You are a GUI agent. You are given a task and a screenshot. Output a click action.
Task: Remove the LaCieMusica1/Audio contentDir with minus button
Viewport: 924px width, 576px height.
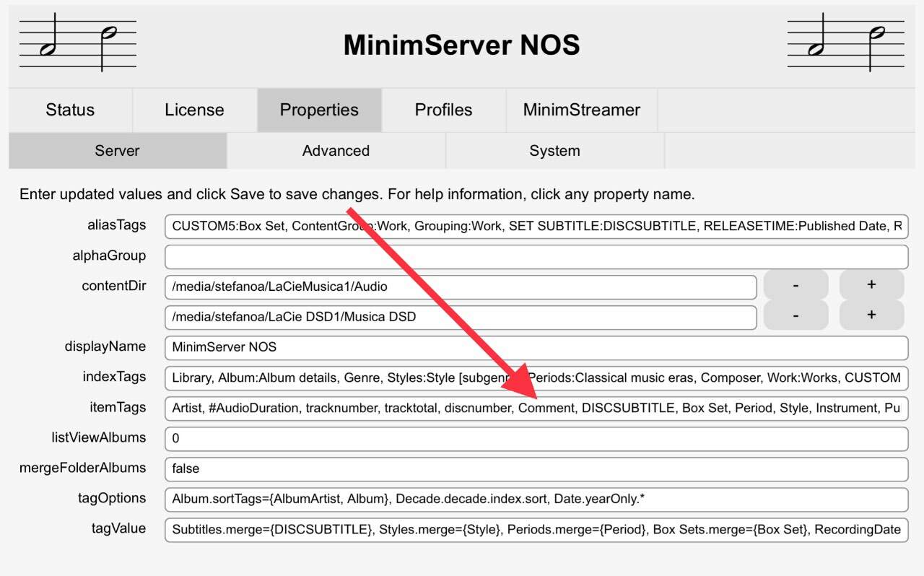pyautogui.click(x=795, y=286)
